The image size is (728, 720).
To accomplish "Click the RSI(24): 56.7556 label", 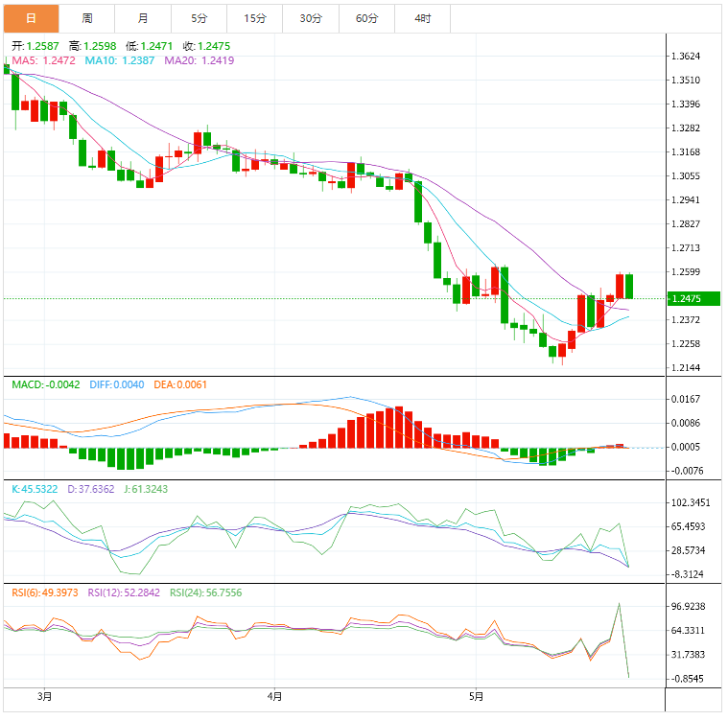I will 205,592.
